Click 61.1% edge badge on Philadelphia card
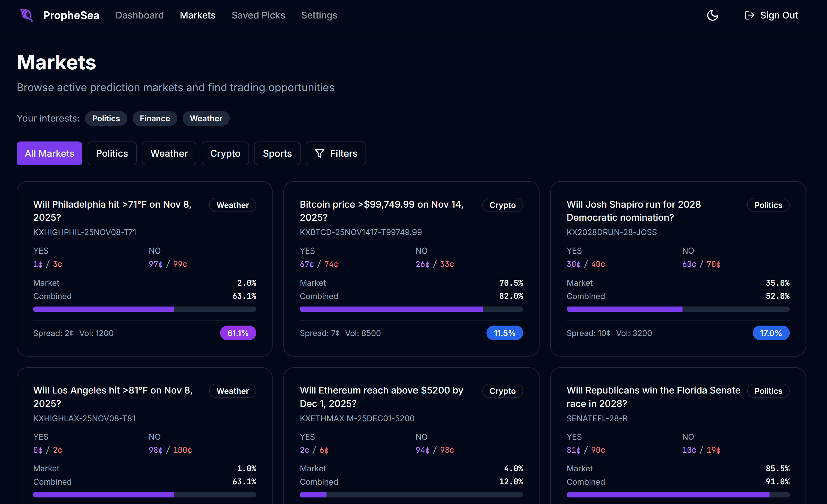This screenshot has height=504, width=827. tap(238, 333)
